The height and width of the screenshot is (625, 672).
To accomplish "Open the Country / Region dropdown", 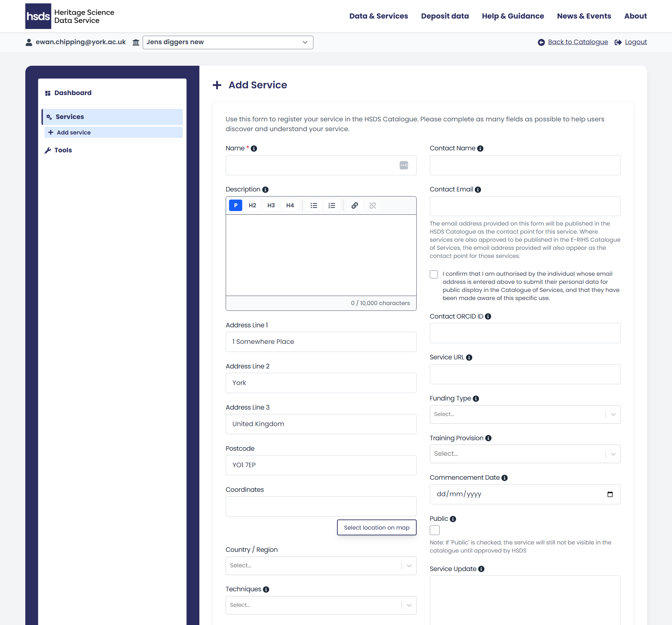I will click(x=321, y=566).
